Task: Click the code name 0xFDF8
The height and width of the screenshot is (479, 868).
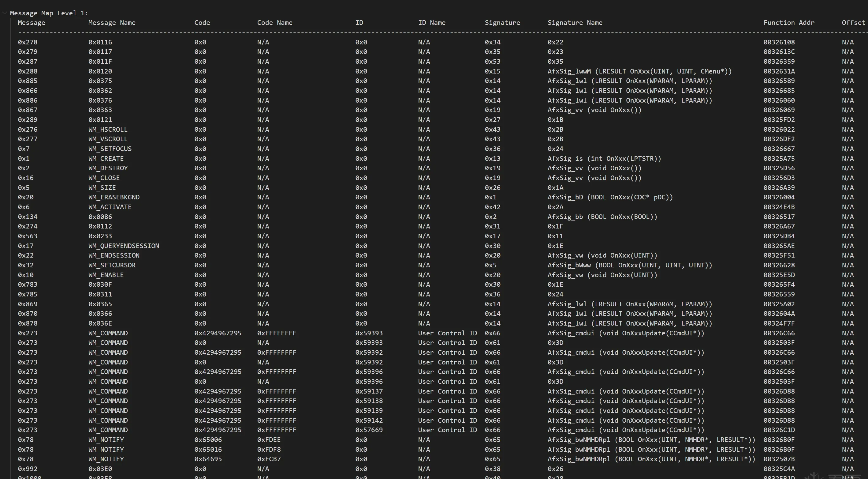Action: click(269, 450)
